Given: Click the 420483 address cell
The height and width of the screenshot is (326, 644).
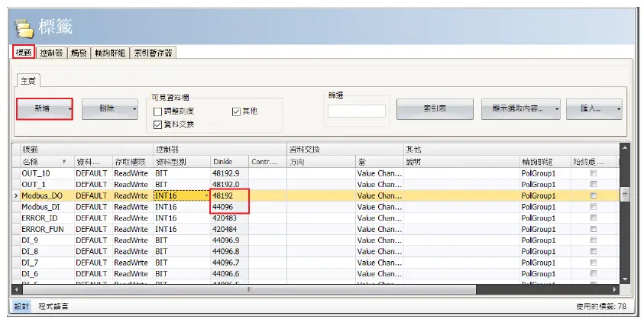Looking at the screenshot, I should [x=229, y=218].
